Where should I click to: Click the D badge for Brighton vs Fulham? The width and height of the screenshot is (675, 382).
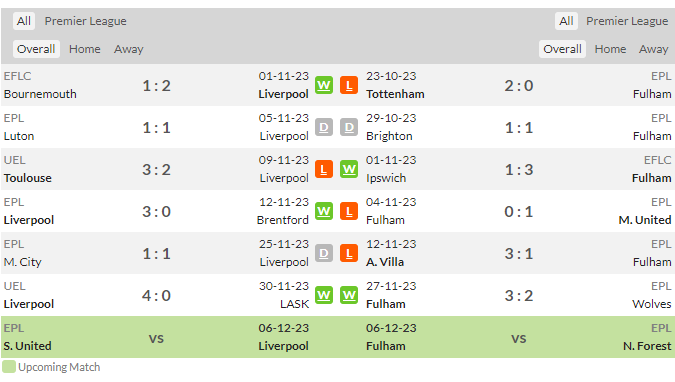point(349,127)
